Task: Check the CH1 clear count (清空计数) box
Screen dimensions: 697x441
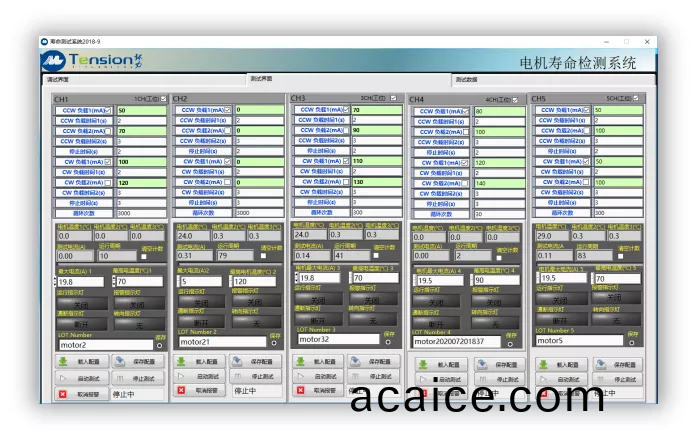Action: (x=144, y=257)
